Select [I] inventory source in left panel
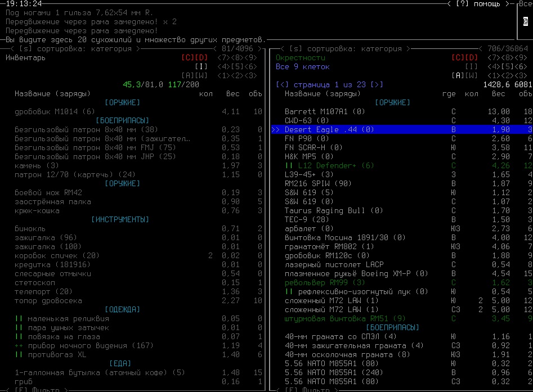533x392 pixels. coord(201,66)
